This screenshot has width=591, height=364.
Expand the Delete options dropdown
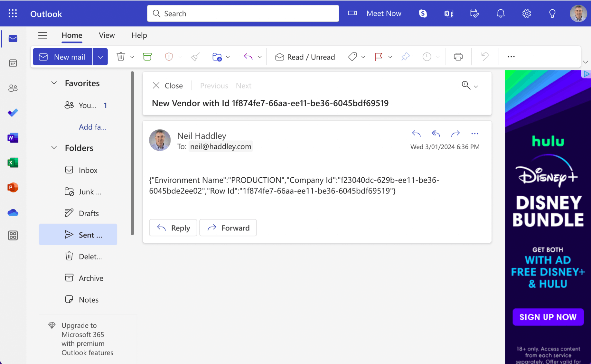(x=132, y=57)
